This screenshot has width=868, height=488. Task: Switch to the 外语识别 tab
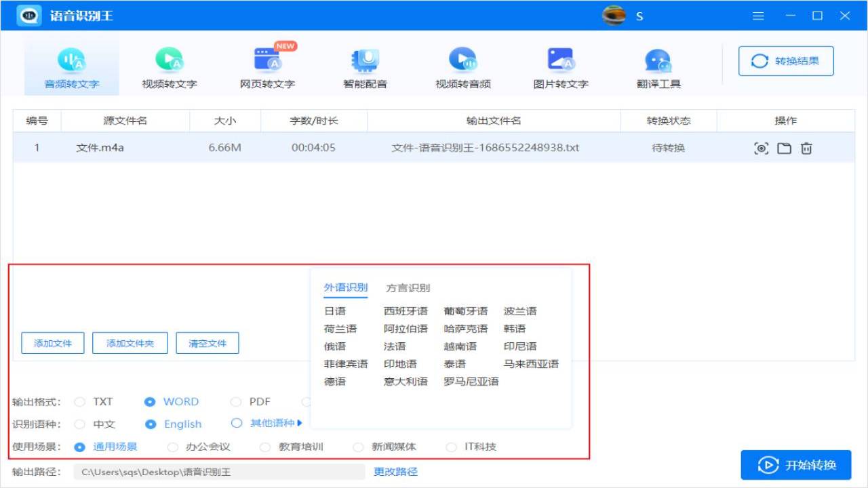click(x=345, y=287)
